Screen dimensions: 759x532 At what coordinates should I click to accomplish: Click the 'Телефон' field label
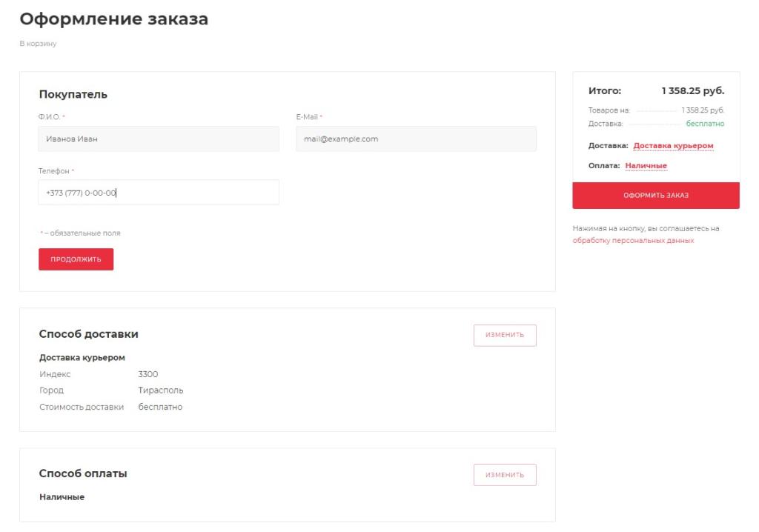(53, 171)
